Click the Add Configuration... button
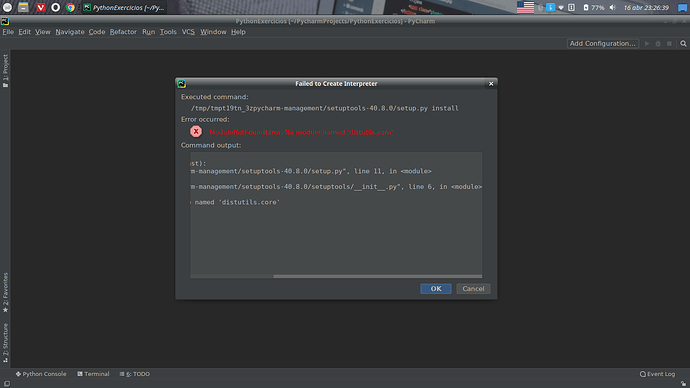The image size is (690, 388). click(602, 43)
